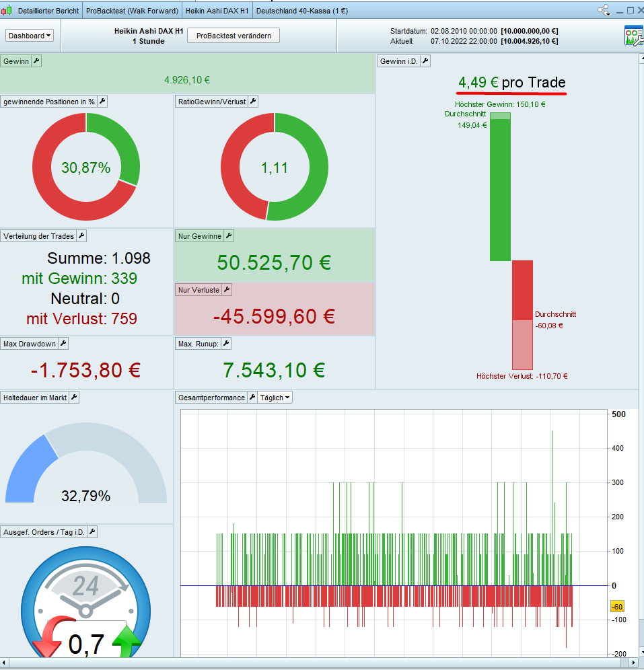Click the 50.525,70 € Nur Gewinne value
644x670 pixels.
(274, 262)
